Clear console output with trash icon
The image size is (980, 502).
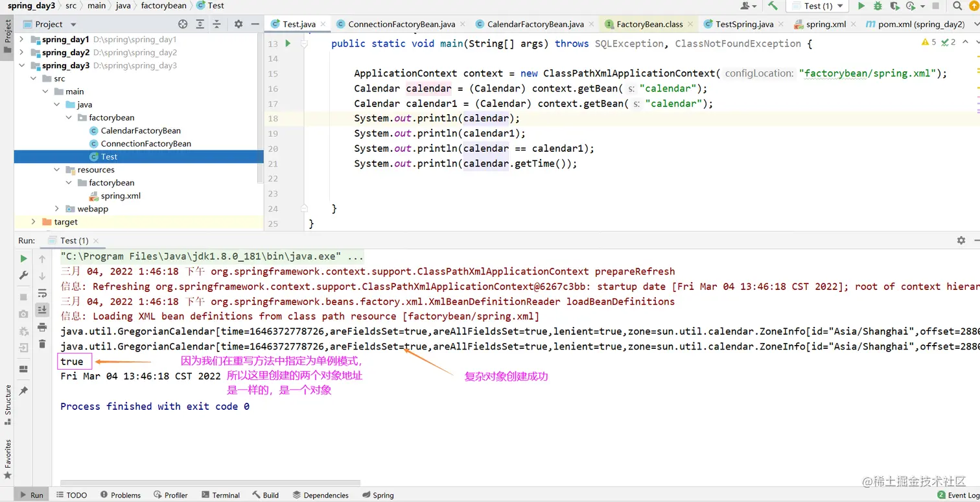pyautogui.click(x=42, y=344)
